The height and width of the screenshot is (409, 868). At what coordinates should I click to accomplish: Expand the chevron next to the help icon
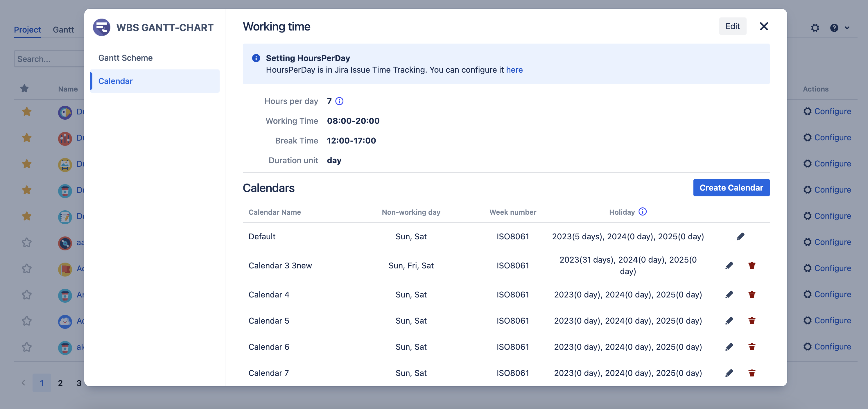847,28
